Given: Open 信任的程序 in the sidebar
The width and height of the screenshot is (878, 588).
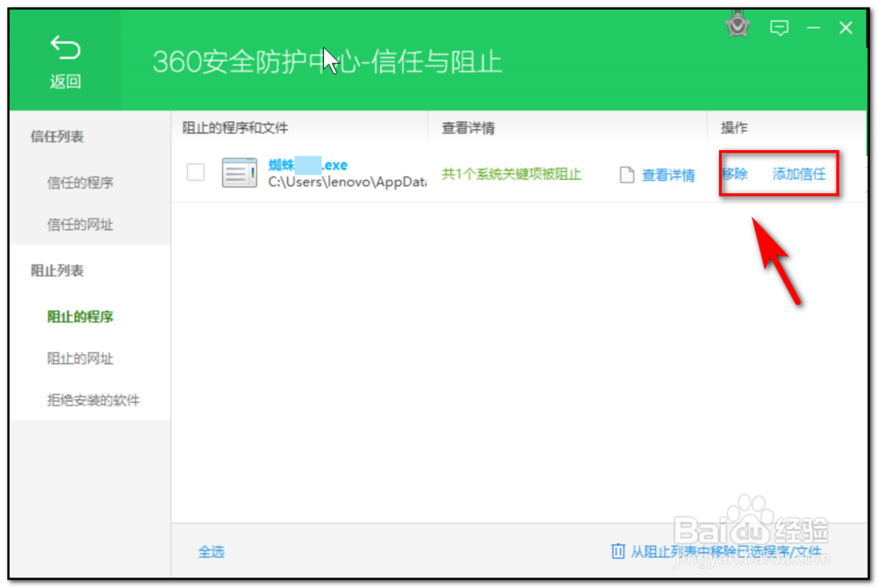Looking at the screenshot, I should tap(80, 183).
